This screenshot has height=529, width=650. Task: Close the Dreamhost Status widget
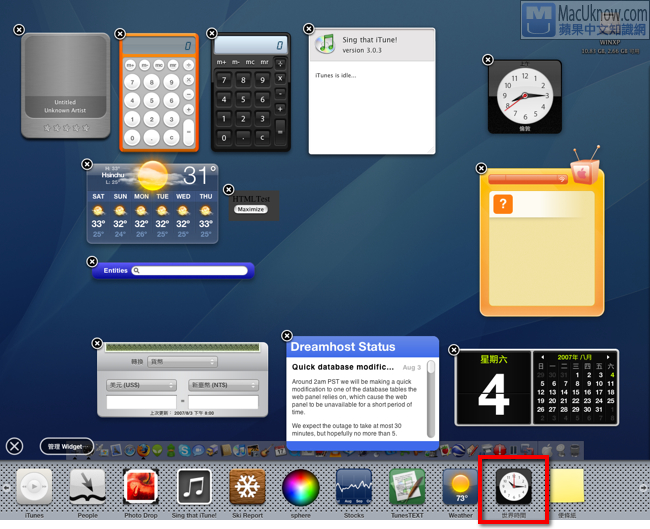(x=287, y=335)
